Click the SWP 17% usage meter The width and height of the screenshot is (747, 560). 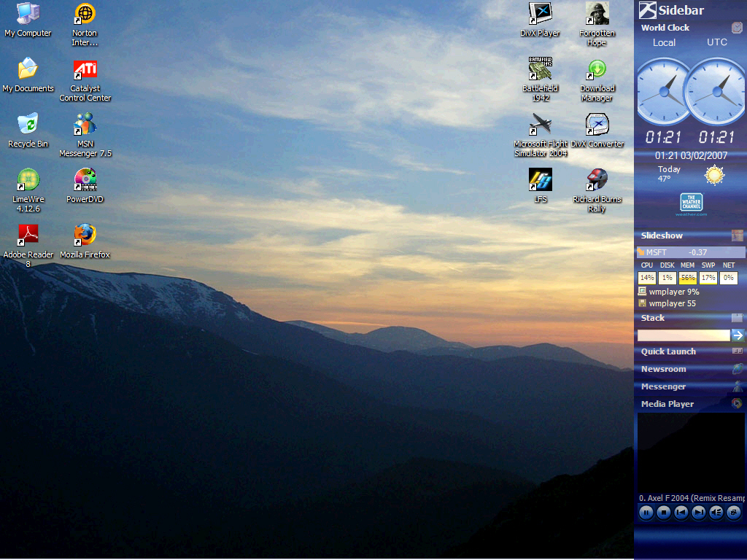(708, 278)
